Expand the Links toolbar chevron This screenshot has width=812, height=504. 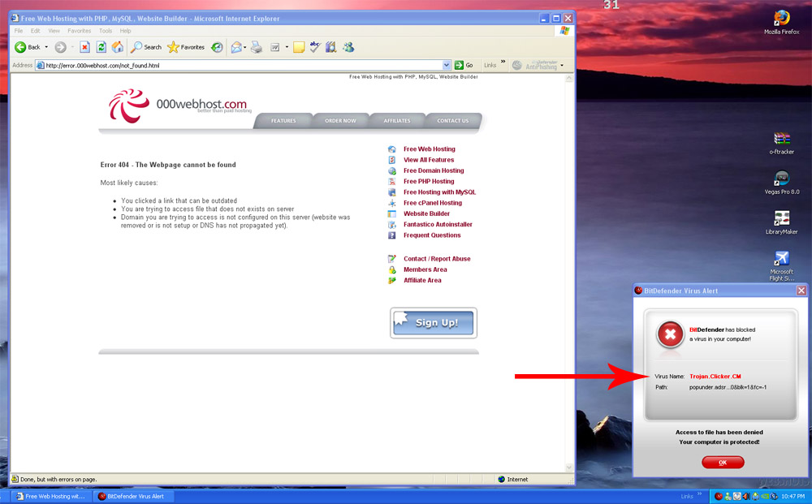coord(503,62)
